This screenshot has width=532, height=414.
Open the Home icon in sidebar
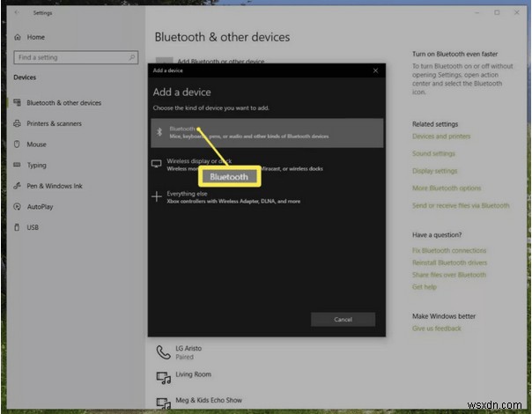tap(18, 37)
